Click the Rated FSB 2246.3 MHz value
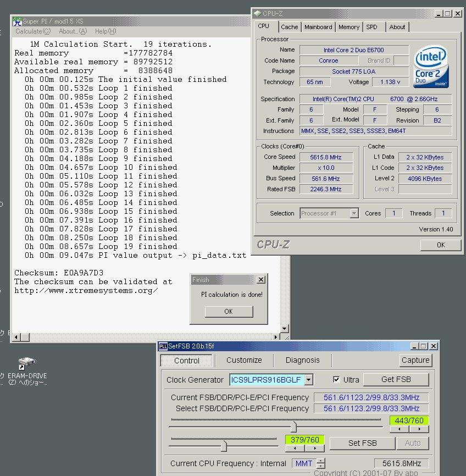 [326, 189]
